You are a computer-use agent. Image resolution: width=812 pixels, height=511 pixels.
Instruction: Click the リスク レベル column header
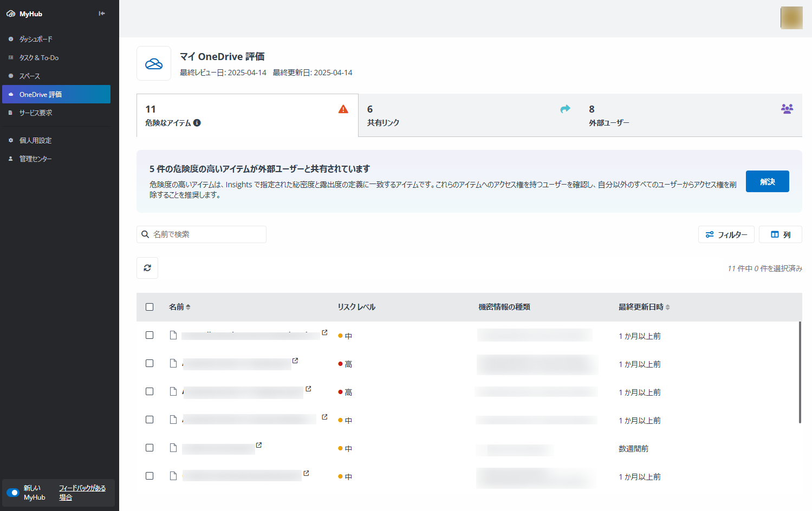pyautogui.click(x=356, y=307)
